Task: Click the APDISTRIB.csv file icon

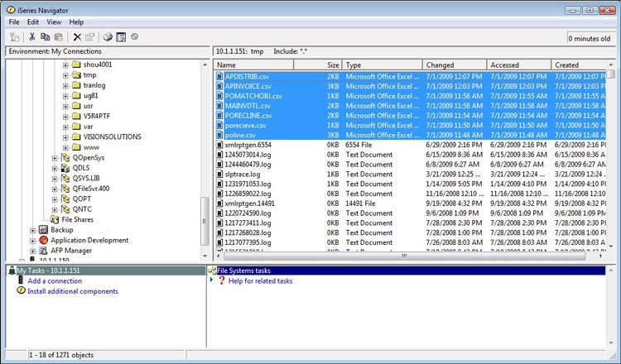Action: (219, 76)
